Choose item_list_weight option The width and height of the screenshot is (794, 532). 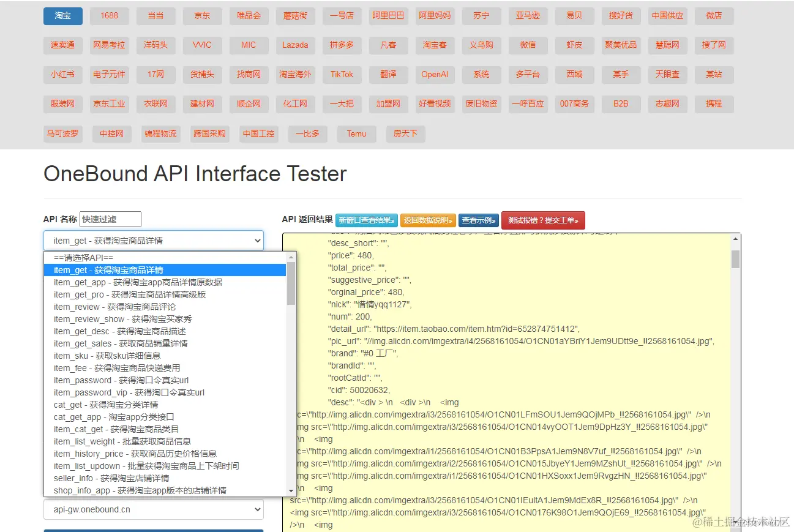click(165, 441)
